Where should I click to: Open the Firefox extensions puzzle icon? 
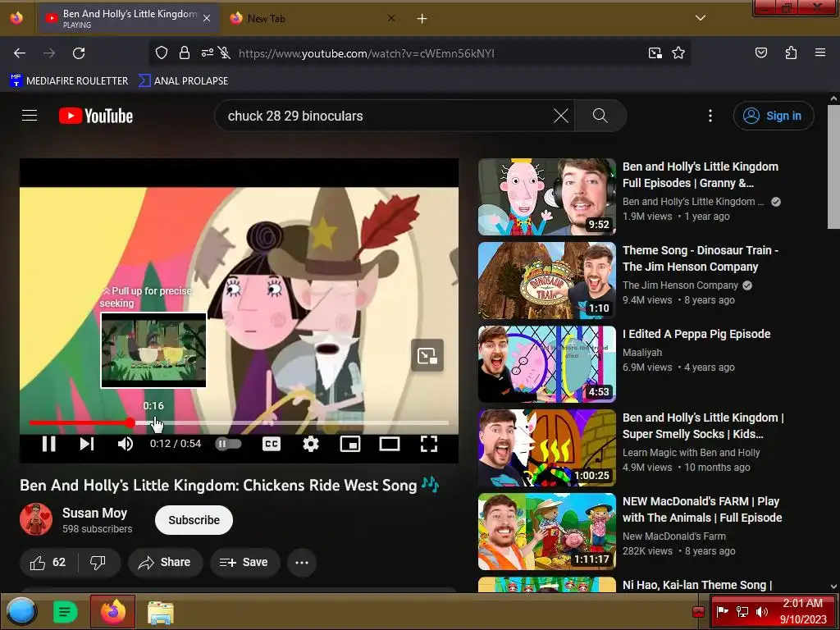point(791,52)
